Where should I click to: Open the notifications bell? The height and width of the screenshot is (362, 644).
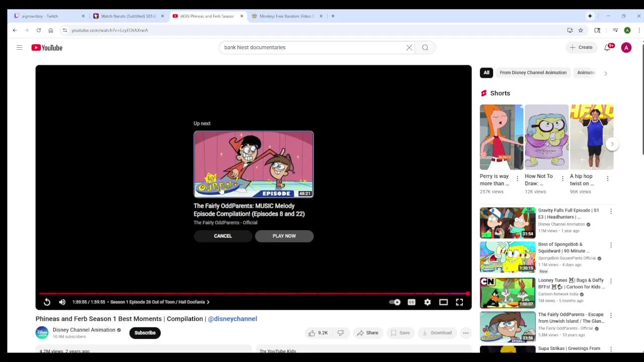[x=607, y=47]
